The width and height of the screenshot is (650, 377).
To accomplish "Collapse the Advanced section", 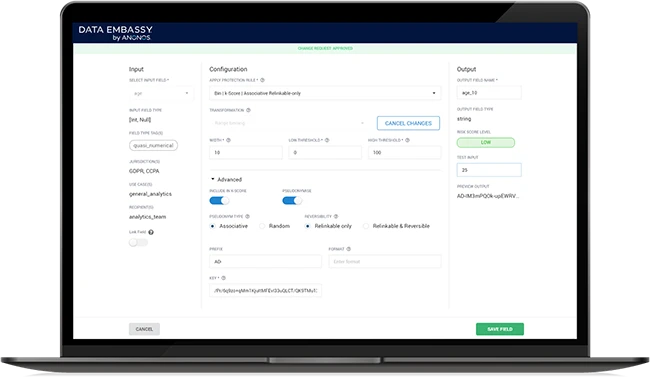I will click(x=226, y=180).
